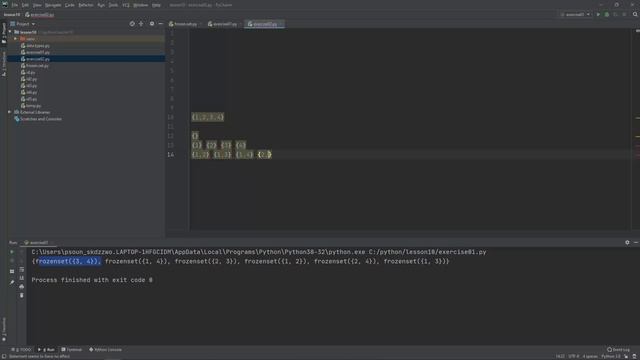Open the Terminal tool window button
Viewport: 640px width, 360px height.
tap(72, 349)
